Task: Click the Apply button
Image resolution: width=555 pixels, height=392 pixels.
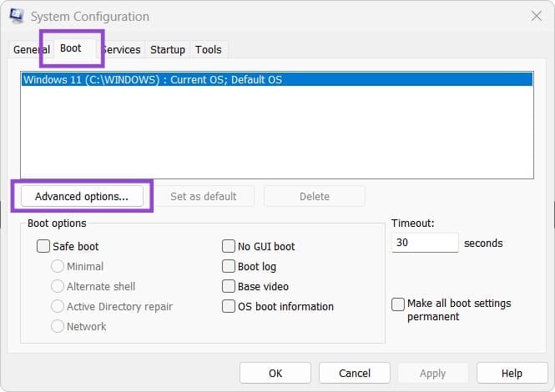Action: click(x=433, y=373)
